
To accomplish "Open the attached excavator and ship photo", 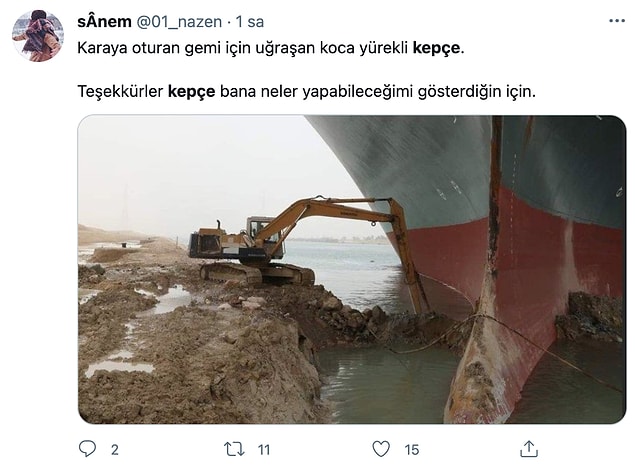I will [x=352, y=269].
